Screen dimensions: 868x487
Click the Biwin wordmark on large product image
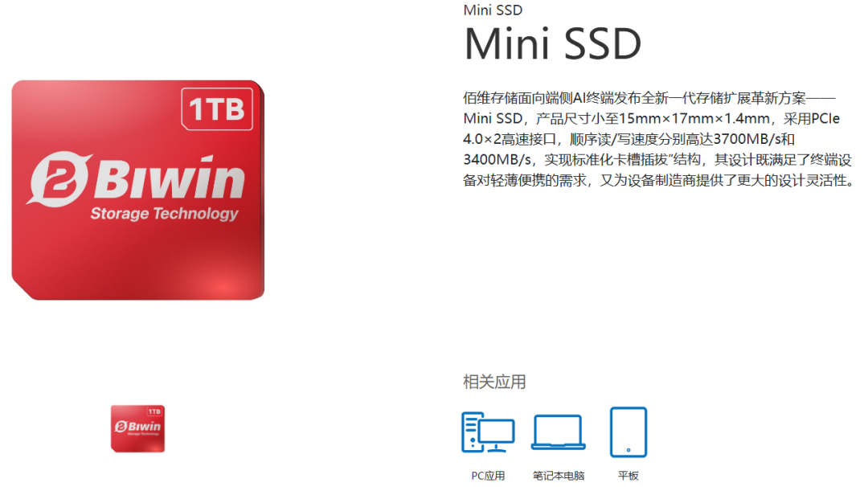click(x=170, y=178)
